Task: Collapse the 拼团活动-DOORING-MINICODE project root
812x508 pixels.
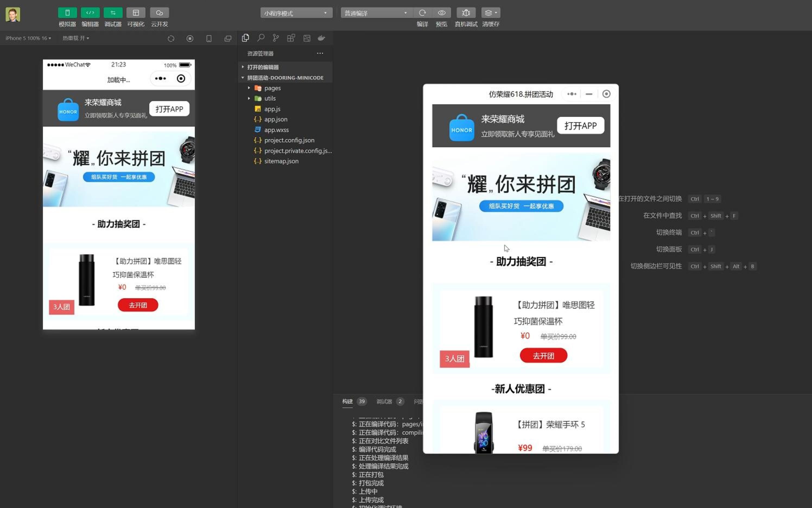Action: (285, 78)
